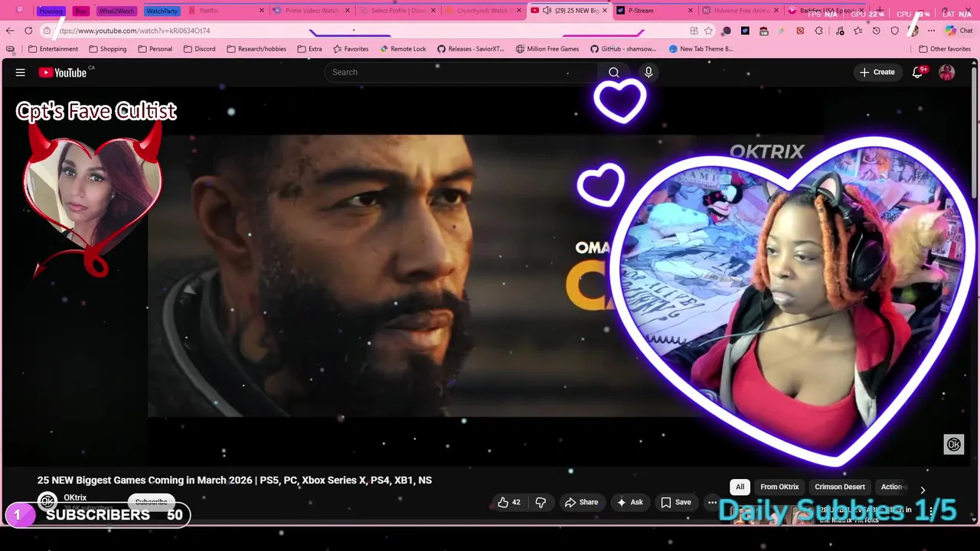Go back with the browser back arrow
980x551 pixels.
pyautogui.click(x=10, y=31)
